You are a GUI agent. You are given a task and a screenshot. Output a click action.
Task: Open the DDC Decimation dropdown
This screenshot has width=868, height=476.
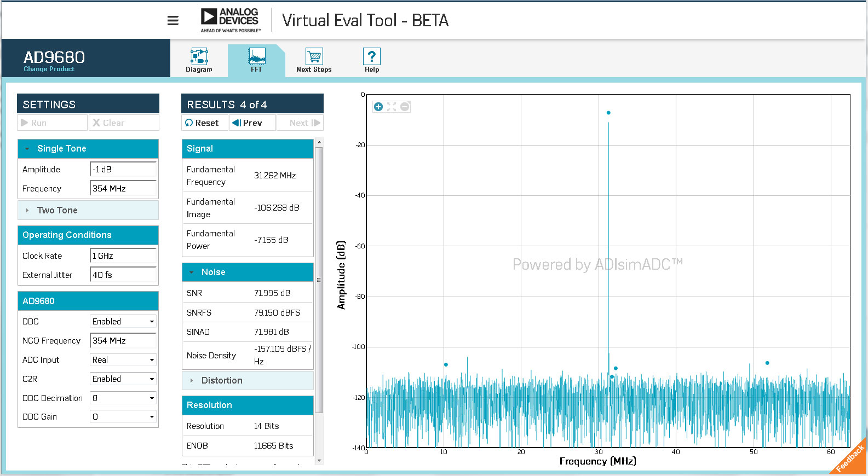(x=123, y=398)
